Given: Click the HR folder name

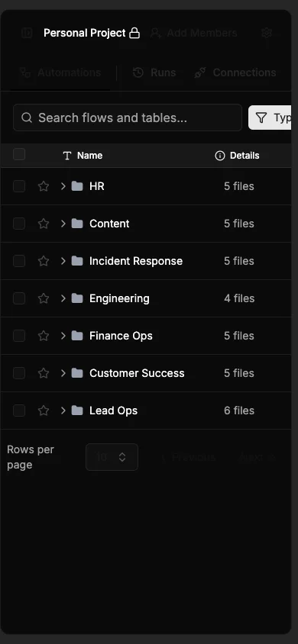Looking at the screenshot, I should pos(97,186).
